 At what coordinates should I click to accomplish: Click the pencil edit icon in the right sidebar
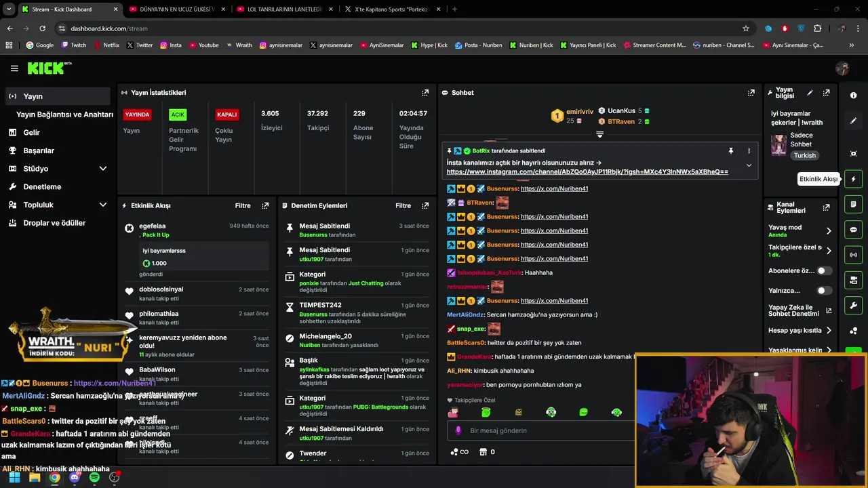[x=853, y=121]
